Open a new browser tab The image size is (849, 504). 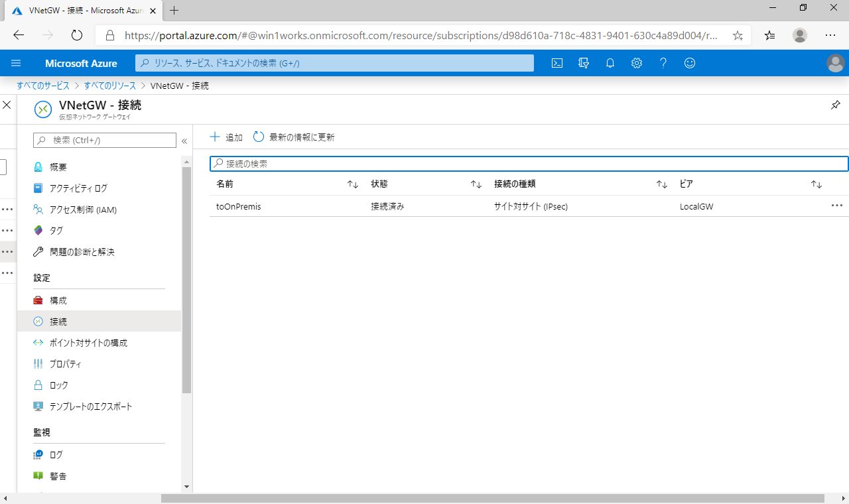174,10
